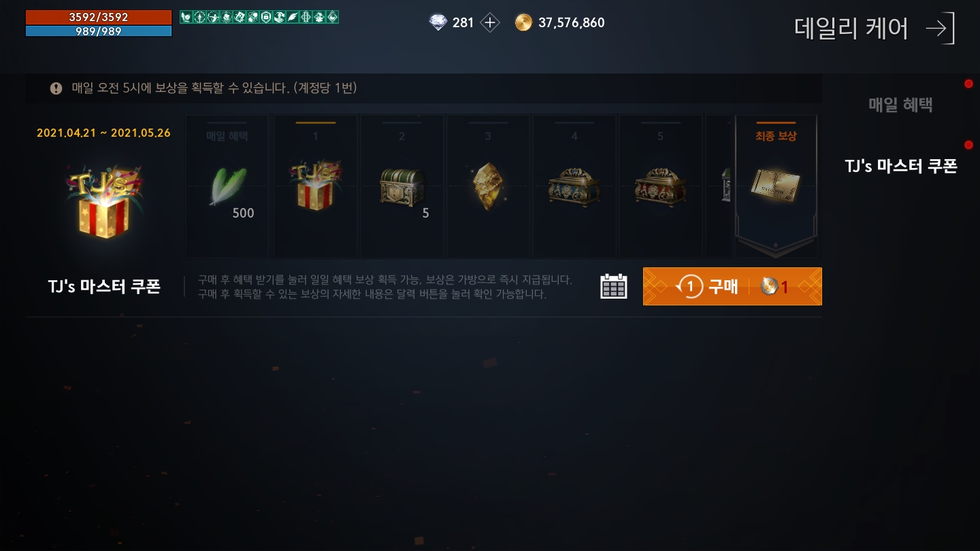The image size is (980, 551).
Task: Click the orange 구매 purchase button
Action: [732, 286]
